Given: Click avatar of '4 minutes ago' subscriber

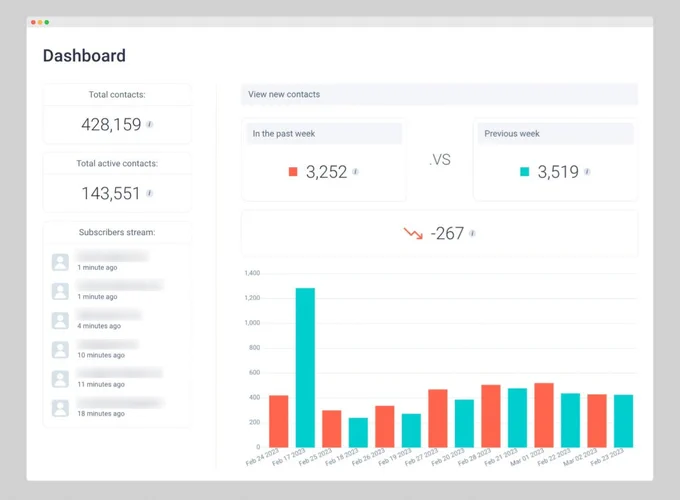Looking at the screenshot, I should (60, 320).
